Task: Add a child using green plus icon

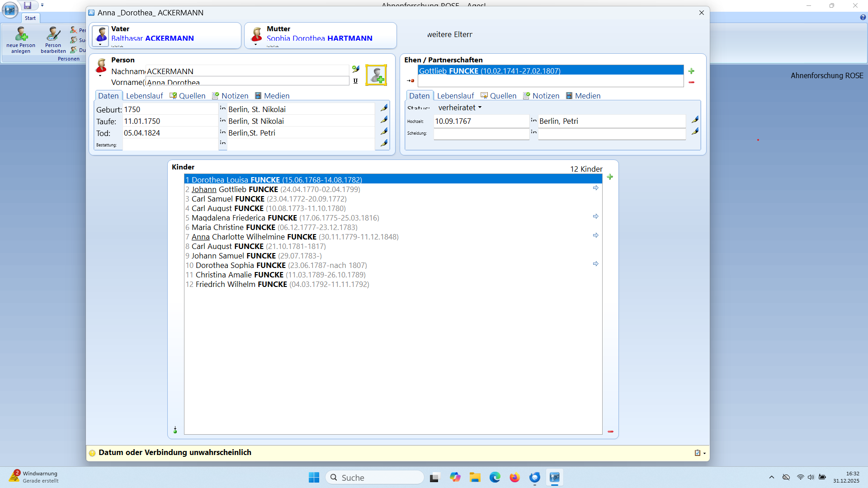Action: click(610, 177)
